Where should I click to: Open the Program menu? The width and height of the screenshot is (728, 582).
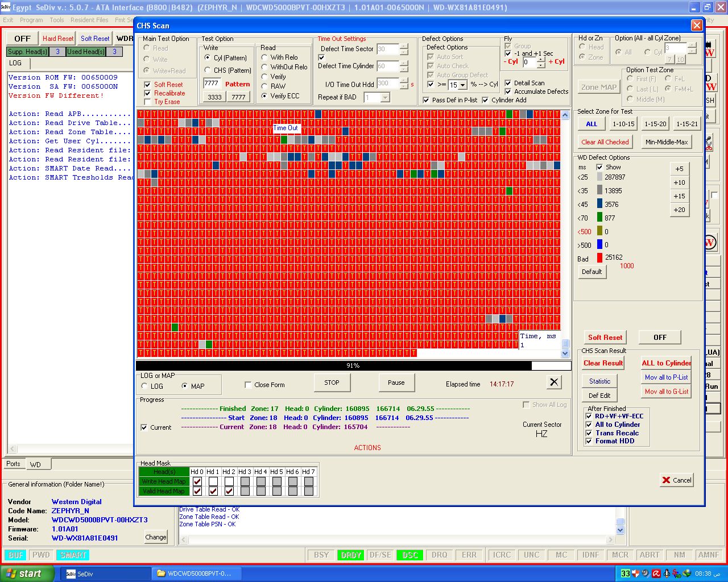pos(31,20)
